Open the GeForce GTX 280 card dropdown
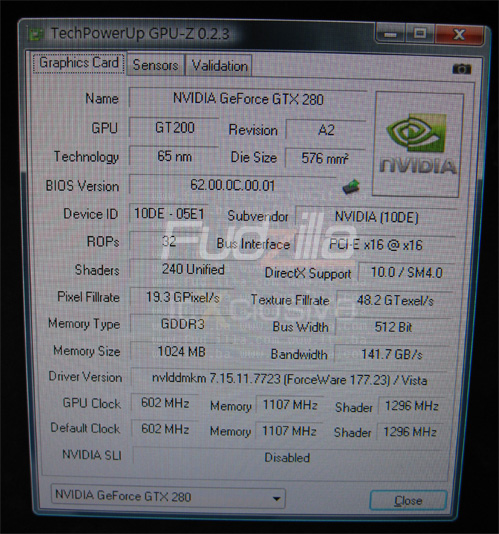Image resolution: width=499 pixels, height=534 pixels. click(168, 498)
